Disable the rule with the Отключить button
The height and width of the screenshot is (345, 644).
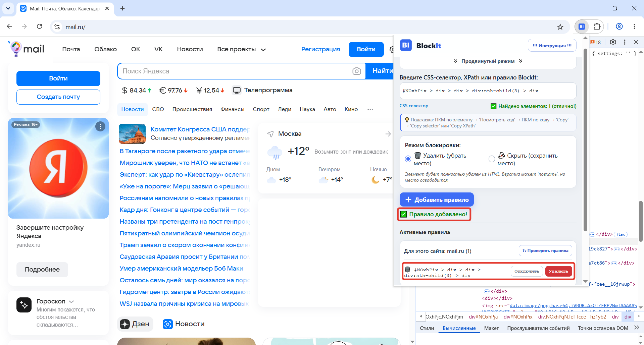527,271
